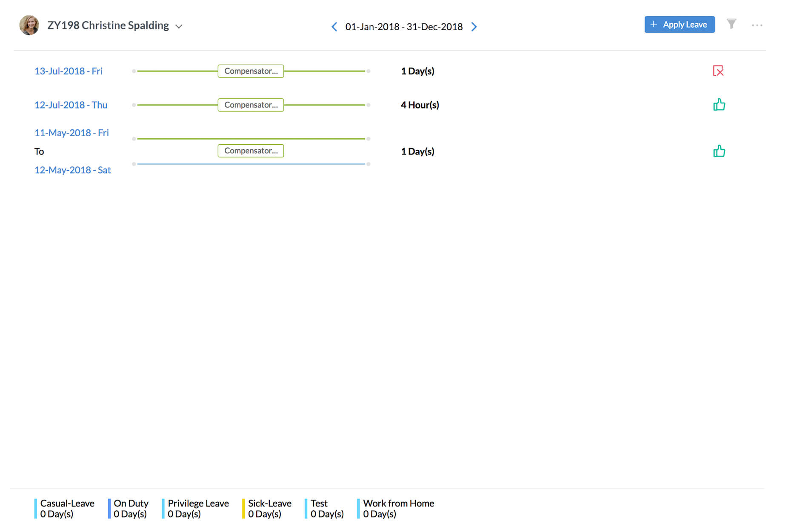Approve the 11-May leave via thumbs-up
800x532 pixels.
[720, 151]
